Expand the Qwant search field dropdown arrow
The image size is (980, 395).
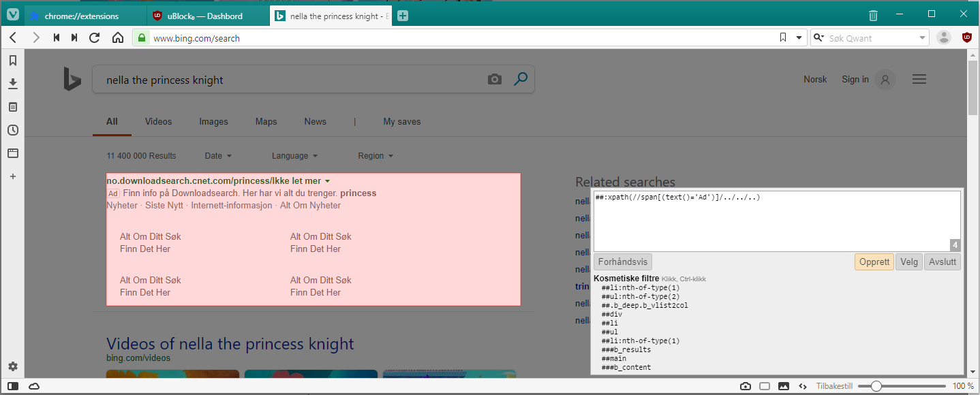tap(922, 38)
